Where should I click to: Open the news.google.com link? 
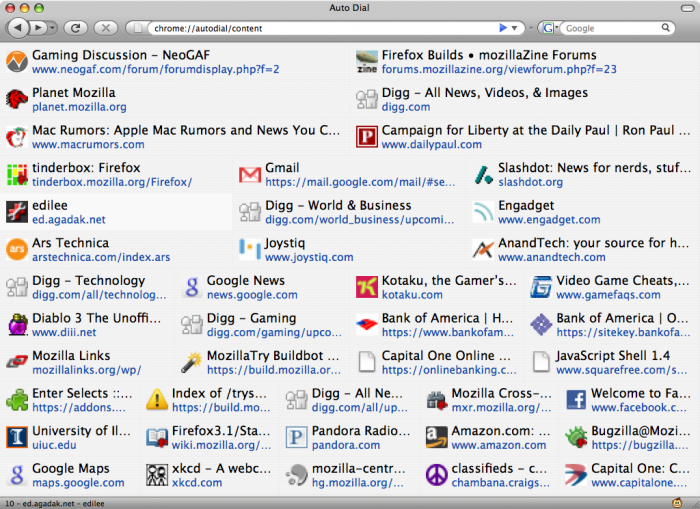point(252,294)
